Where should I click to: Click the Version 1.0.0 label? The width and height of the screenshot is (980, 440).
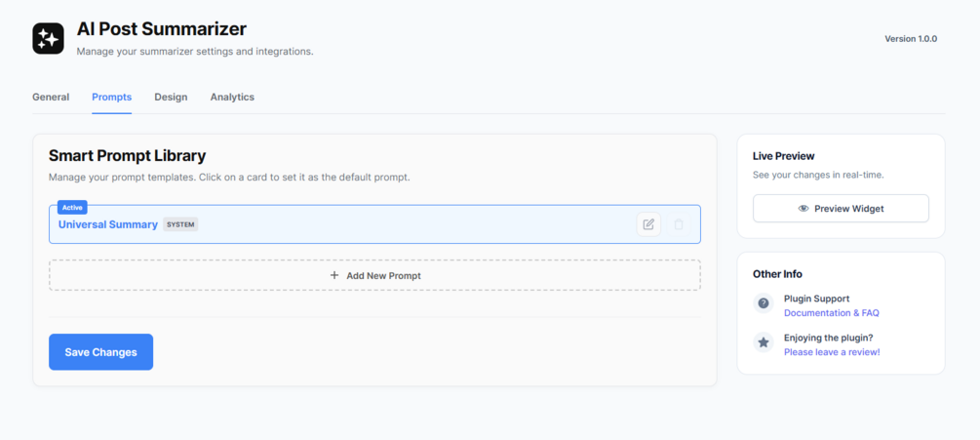(910, 39)
